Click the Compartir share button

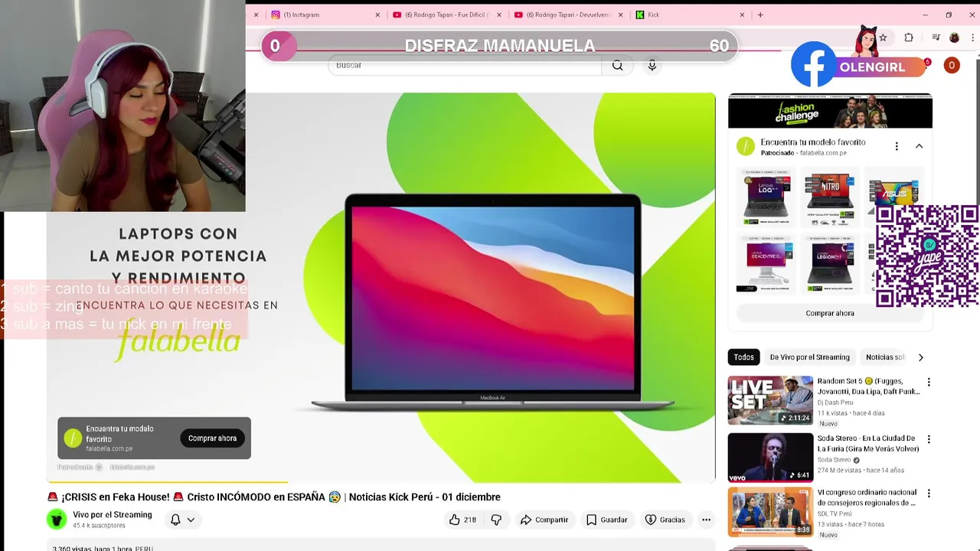tap(544, 520)
